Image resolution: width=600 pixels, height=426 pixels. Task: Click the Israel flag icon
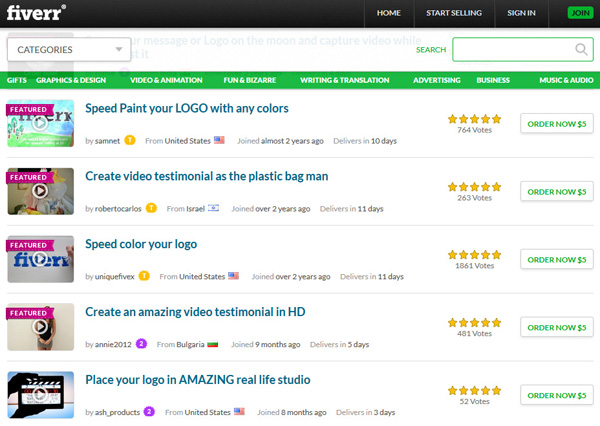point(213,208)
